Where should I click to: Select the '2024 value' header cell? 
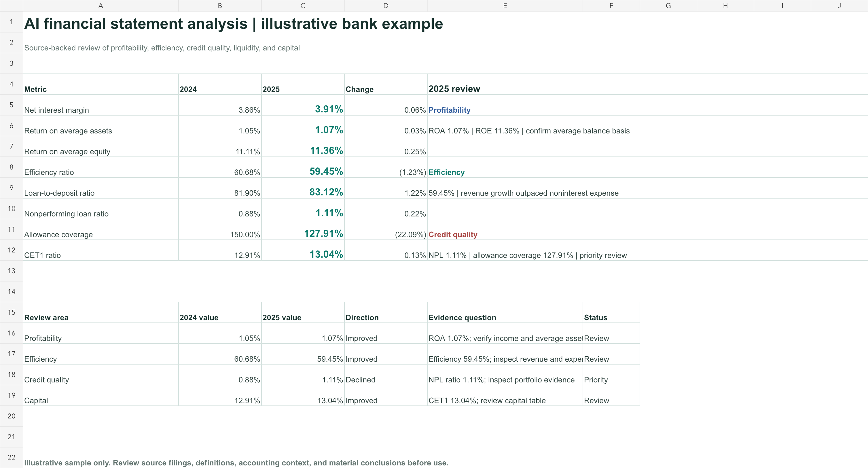[220, 313]
